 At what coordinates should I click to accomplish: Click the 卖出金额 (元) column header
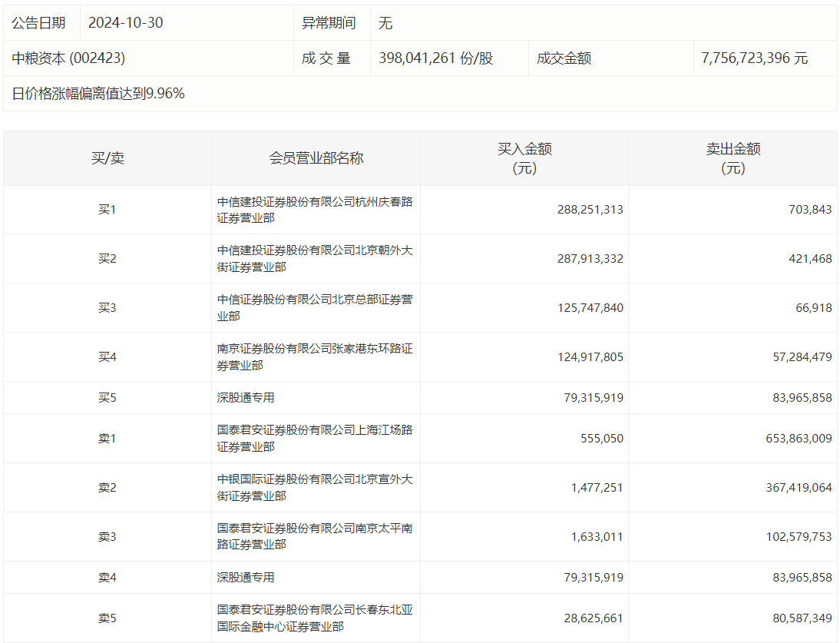click(x=733, y=158)
